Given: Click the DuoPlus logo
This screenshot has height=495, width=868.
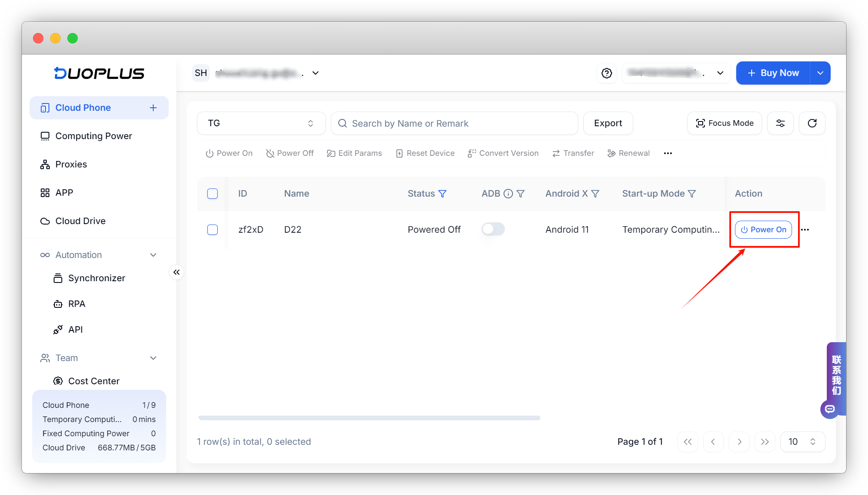Looking at the screenshot, I should (x=99, y=73).
